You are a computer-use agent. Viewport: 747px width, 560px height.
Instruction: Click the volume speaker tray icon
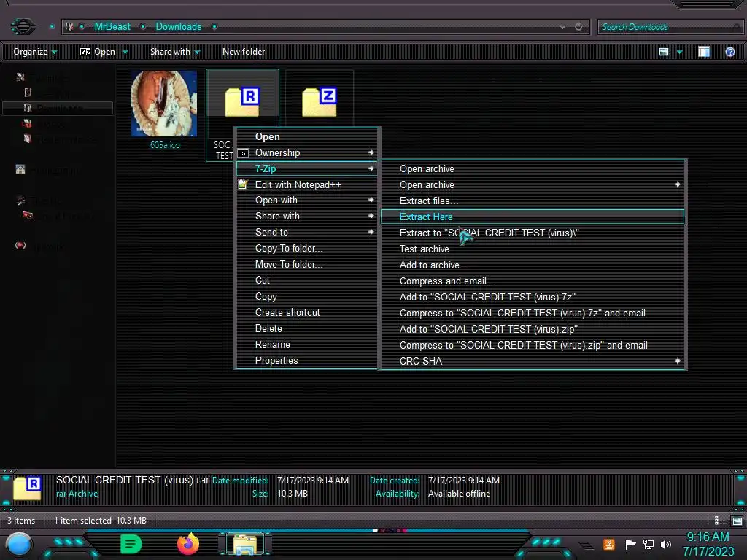click(x=666, y=544)
